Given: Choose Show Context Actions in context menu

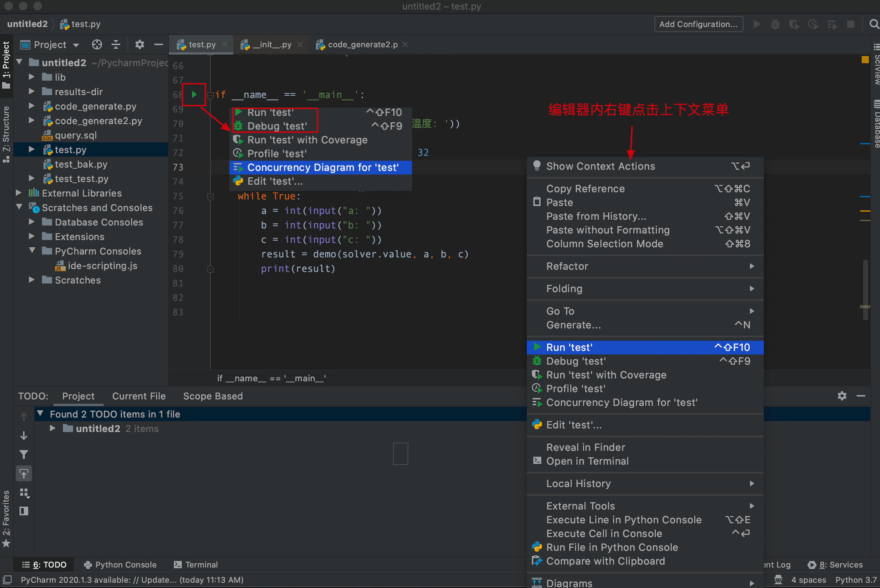Looking at the screenshot, I should click(x=645, y=166).
